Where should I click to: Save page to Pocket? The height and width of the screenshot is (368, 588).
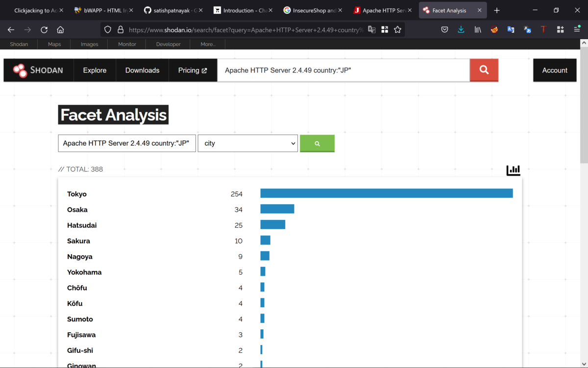[444, 29]
